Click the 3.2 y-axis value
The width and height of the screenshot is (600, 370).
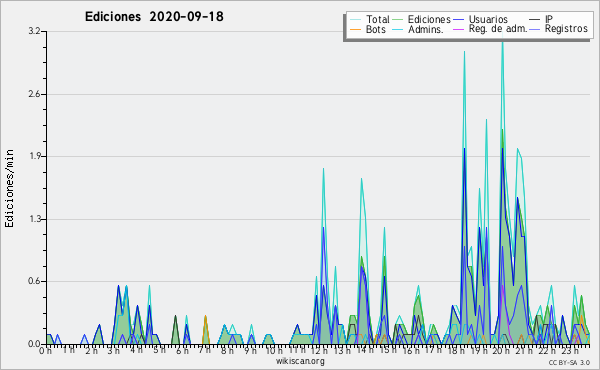[34, 31]
